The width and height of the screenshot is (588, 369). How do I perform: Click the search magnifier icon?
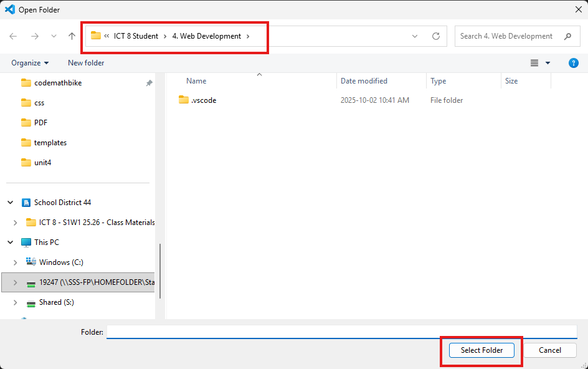[567, 36]
